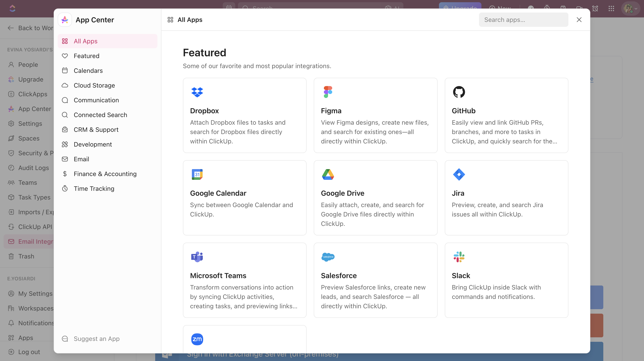The width and height of the screenshot is (644, 361).
Task: Click the Slack app icon
Action: [x=459, y=257]
